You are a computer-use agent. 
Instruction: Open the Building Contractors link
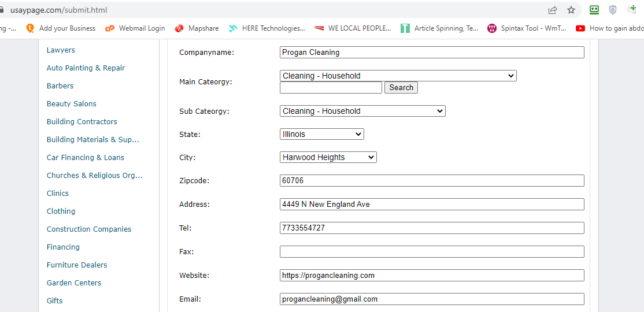[82, 121]
